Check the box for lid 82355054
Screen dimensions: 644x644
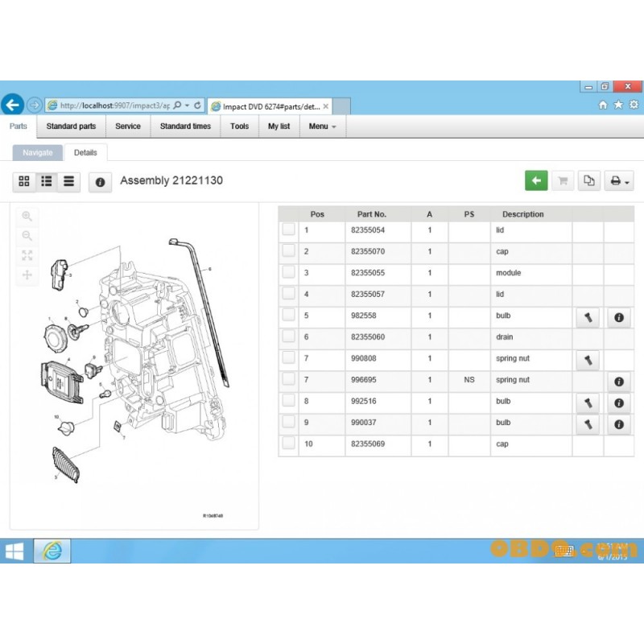[x=288, y=230]
